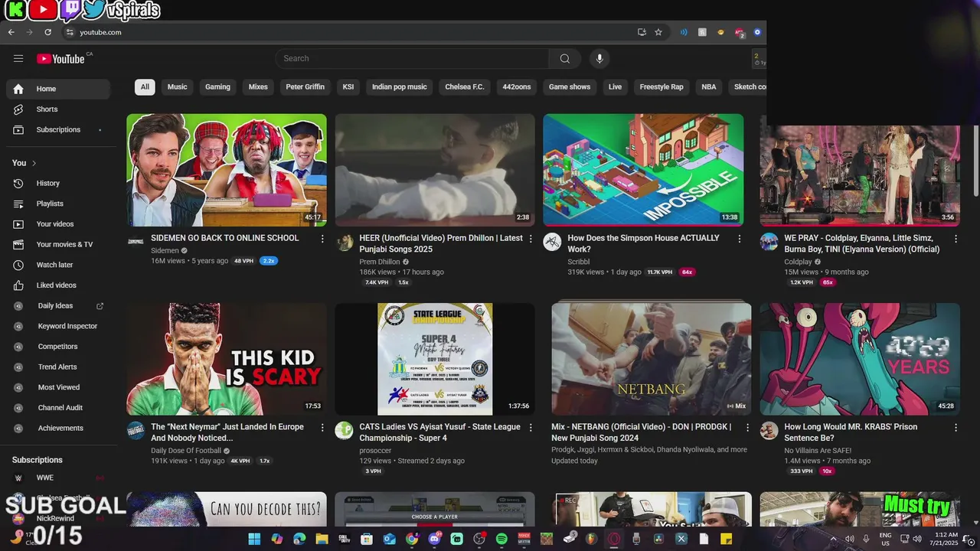Click the YouTube search field
This screenshot has width=980, height=551.
click(x=412, y=59)
